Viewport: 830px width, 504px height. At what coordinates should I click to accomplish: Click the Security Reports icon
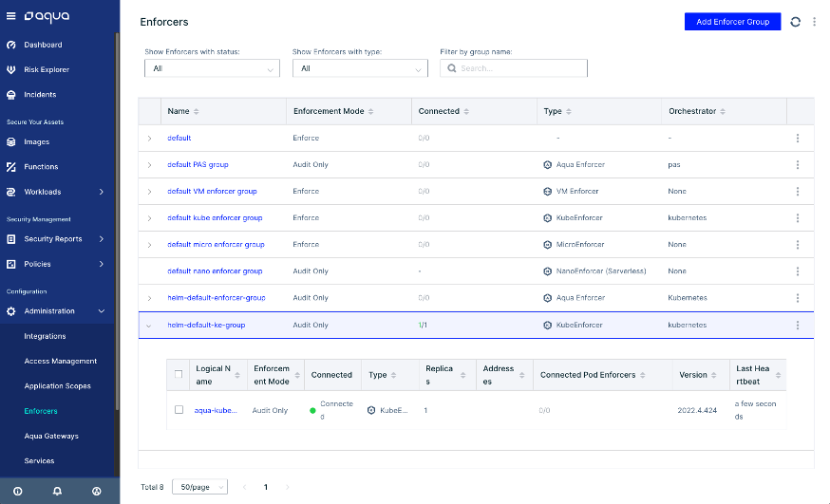pyautogui.click(x=11, y=239)
